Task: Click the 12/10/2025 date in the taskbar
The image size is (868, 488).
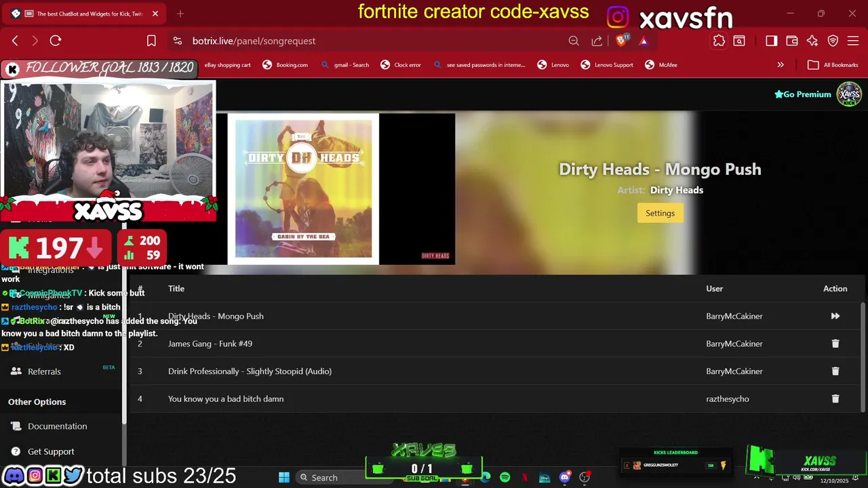Action: [834, 481]
